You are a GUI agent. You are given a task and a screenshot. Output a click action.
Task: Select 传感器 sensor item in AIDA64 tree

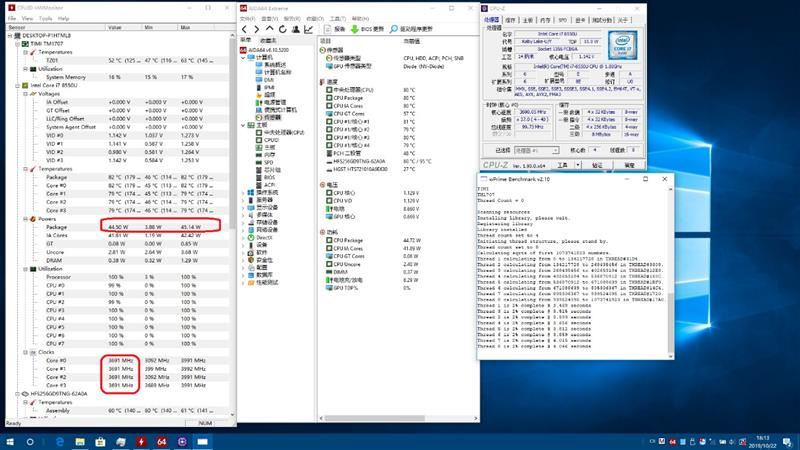(273, 117)
